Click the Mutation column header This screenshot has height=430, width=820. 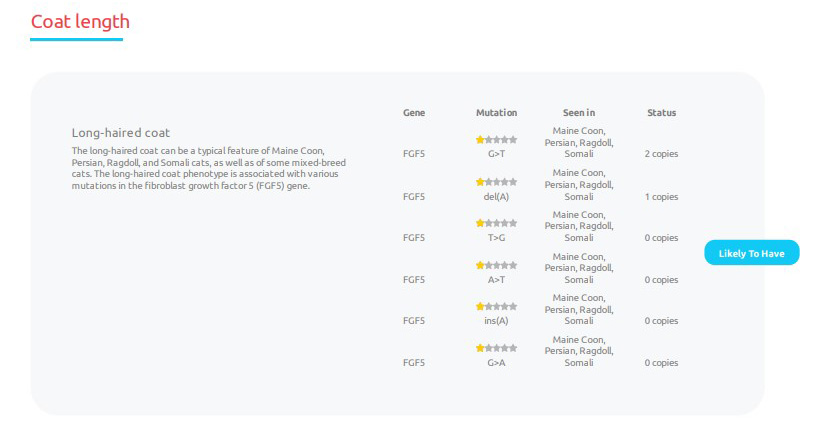pyautogui.click(x=496, y=112)
